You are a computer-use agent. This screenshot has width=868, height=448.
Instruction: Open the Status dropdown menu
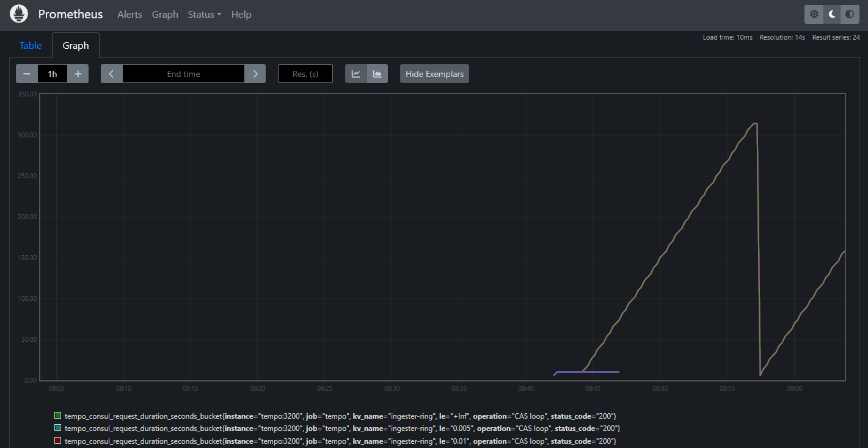(205, 14)
